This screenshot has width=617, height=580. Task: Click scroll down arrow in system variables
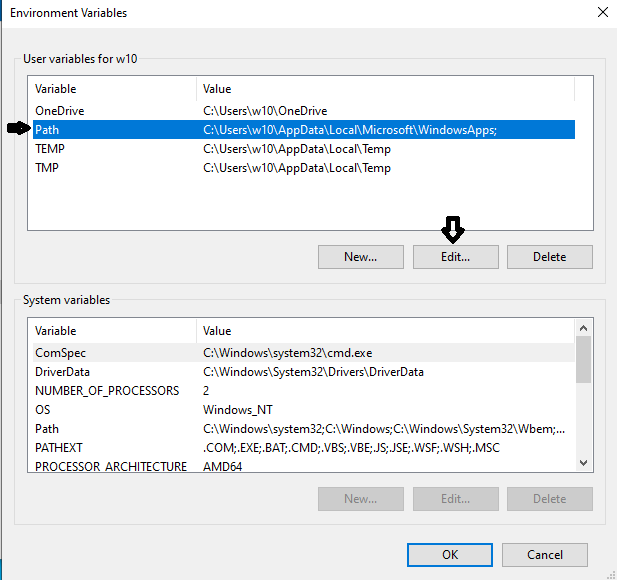click(x=584, y=463)
